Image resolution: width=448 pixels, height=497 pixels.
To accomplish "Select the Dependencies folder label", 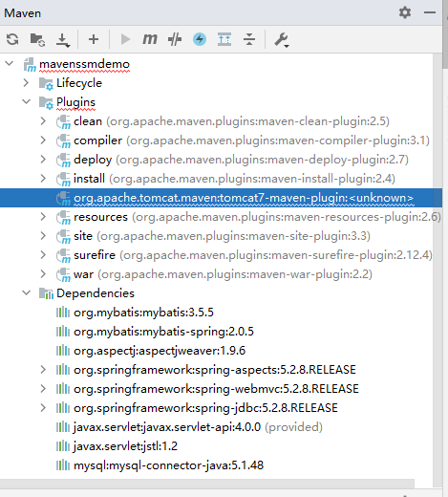I will tap(96, 293).
